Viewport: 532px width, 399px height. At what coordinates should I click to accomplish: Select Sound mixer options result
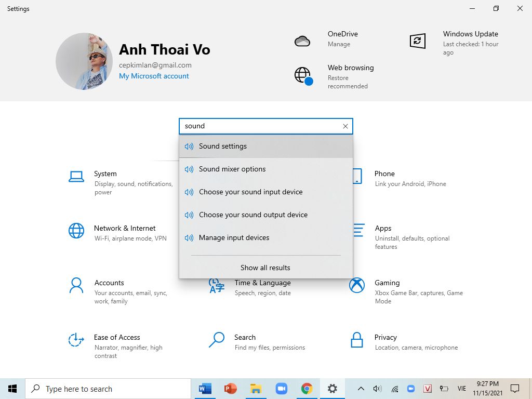tap(266, 169)
